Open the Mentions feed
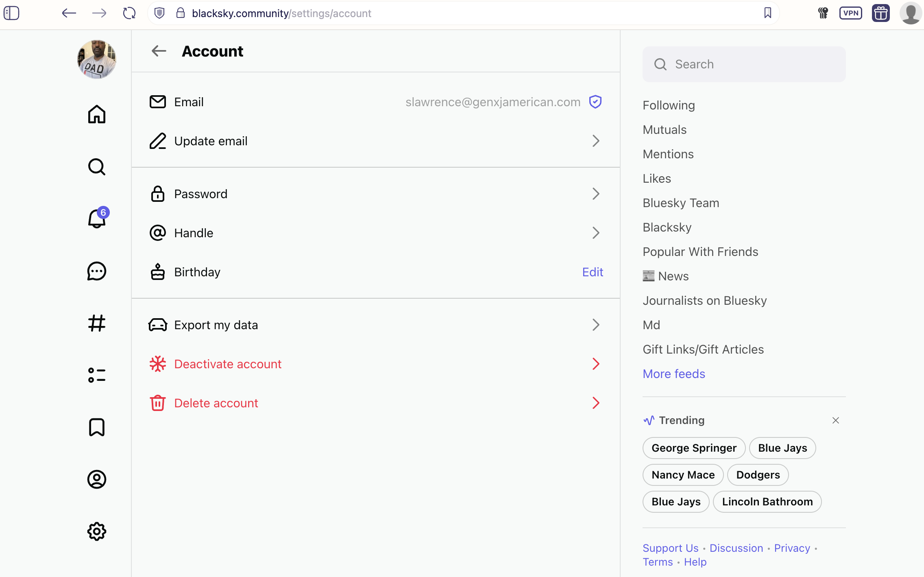This screenshot has height=577, width=924. pos(668,154)
